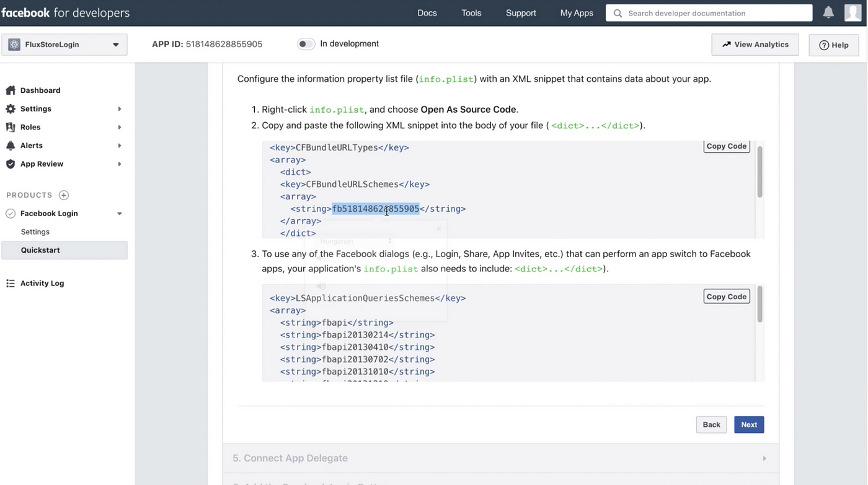This screenshot has height=485, width=868.
Task: Expand the App Review submenu arrow
Action: [120, 164]
